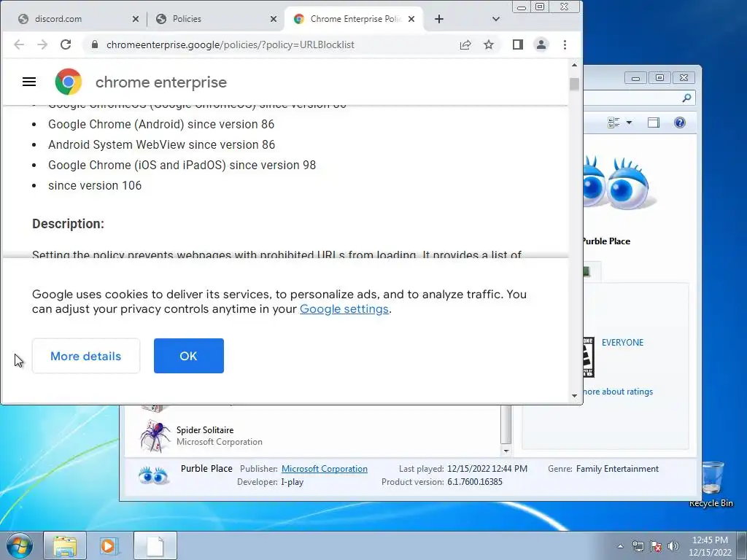Viewport: 747px width, 560px height.
Task: Click games list scrollbar down arrow
Action: point(506,451)
